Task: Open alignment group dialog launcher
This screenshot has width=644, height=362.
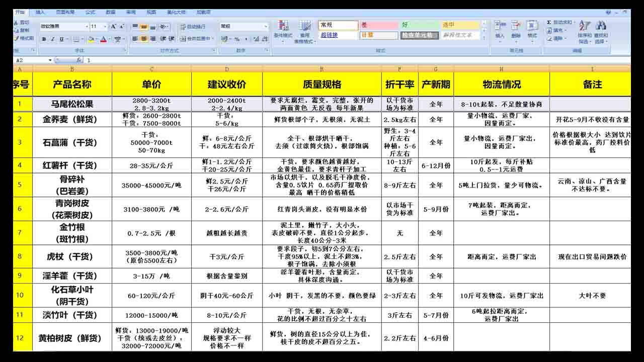Action: pos(215,51)
